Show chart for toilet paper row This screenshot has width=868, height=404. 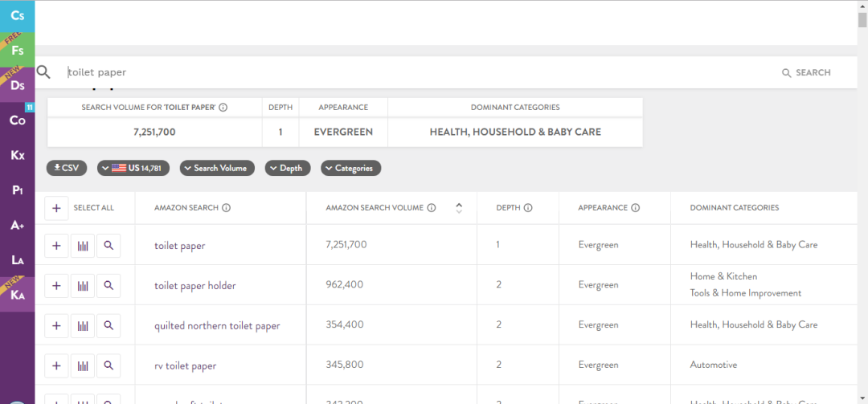click(83, 246)
